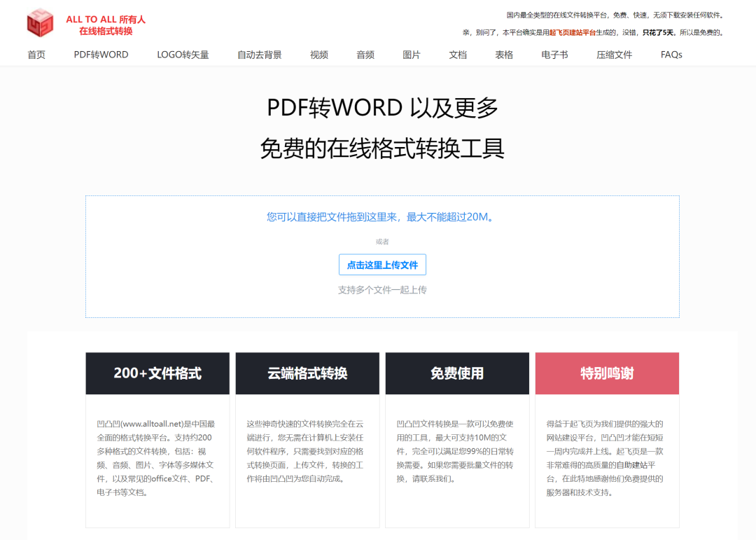Select the 云端格式转换 card header
This screenshot has width=756, height=540.
307,373
